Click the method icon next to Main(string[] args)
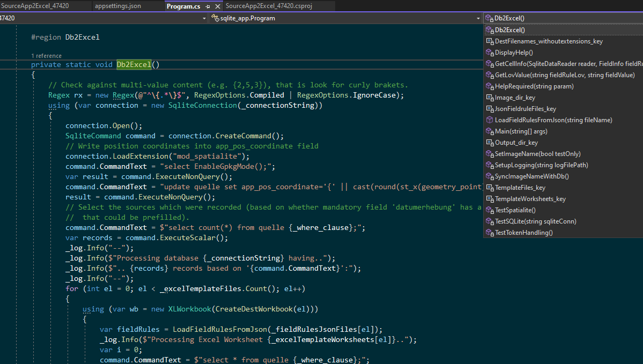643x364 pixels. pos(489,131)
